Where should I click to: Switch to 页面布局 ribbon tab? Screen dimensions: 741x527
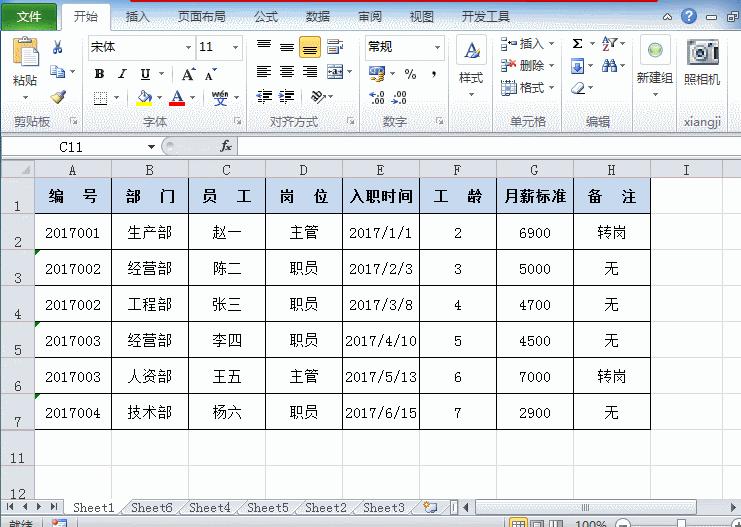202,17
